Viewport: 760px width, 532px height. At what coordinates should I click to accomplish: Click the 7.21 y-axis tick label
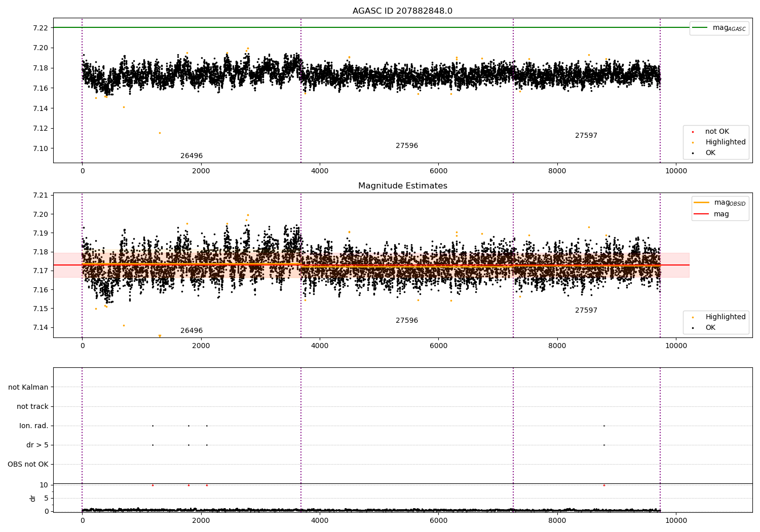pyautogui.click(x=40, y=196)
